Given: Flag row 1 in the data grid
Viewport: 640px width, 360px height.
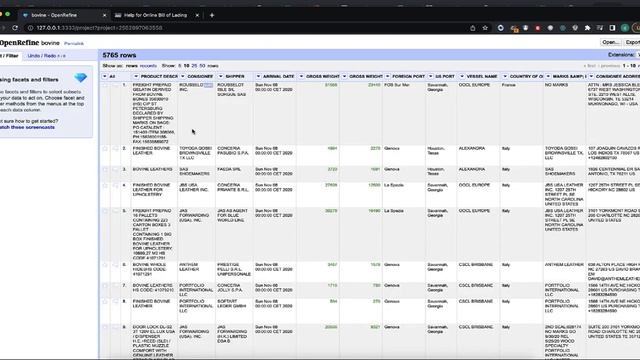Looking at the screenshot, I should click(116, 85).
